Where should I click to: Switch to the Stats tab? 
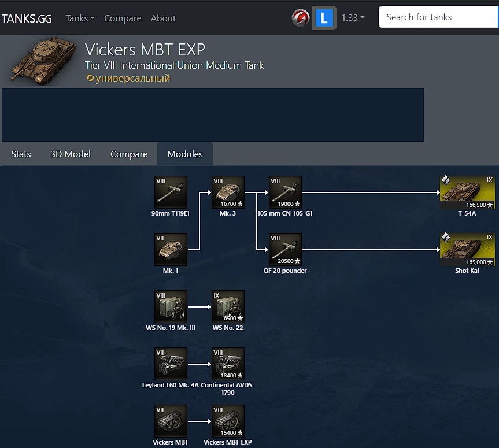[x=21, y=154]
